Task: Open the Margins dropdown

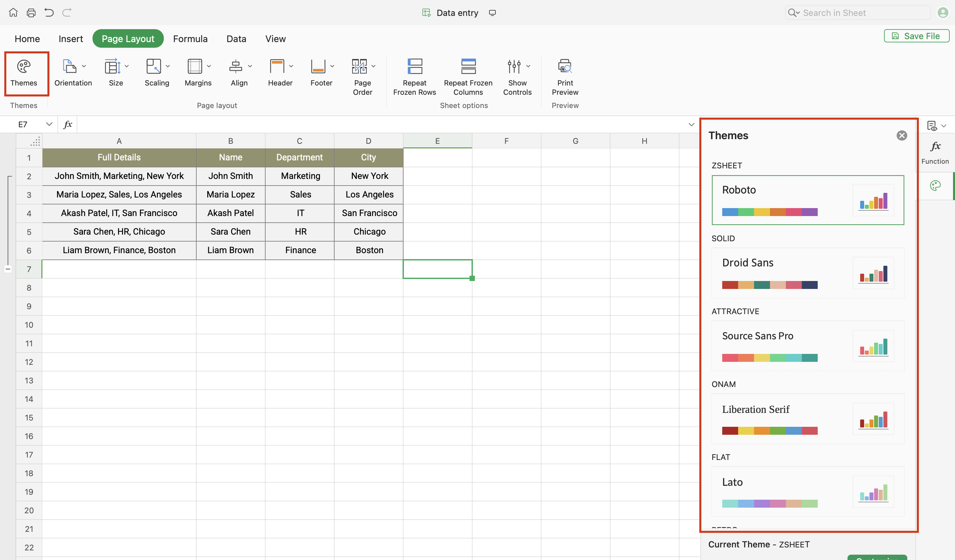Action: pos(209,66)
